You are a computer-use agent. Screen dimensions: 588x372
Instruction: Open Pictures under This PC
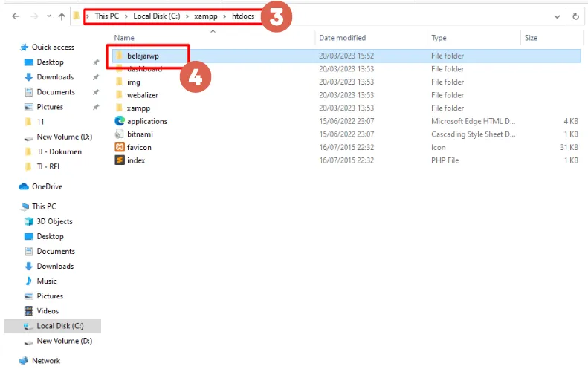pyautogui.click(x=50, y=296)
